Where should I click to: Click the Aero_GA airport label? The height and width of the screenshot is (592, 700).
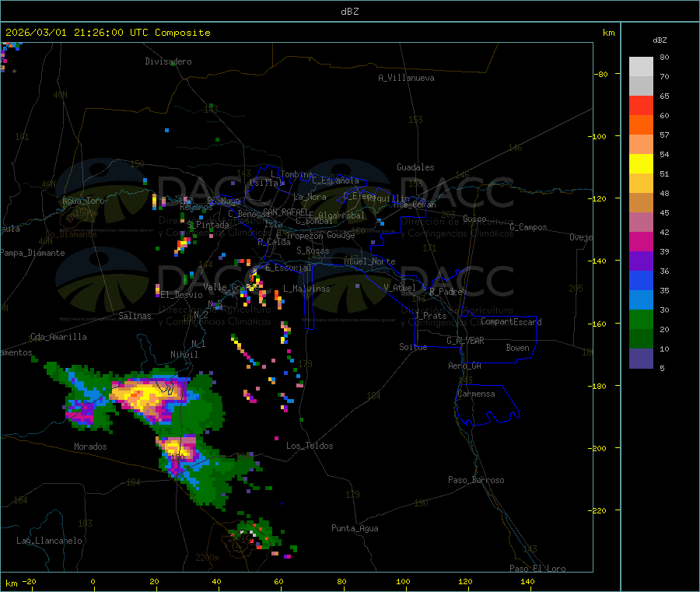coord(465,366)
